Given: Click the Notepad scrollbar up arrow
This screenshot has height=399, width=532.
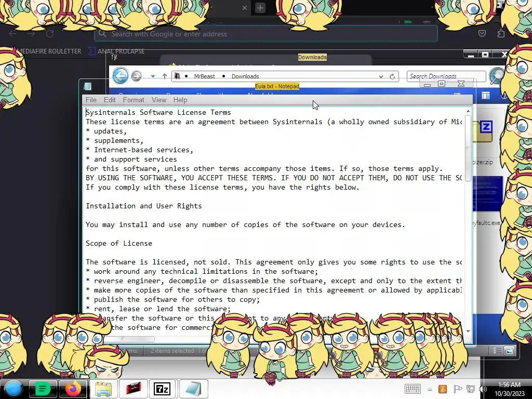Looking at the screenshot, I should pos(468,111).
